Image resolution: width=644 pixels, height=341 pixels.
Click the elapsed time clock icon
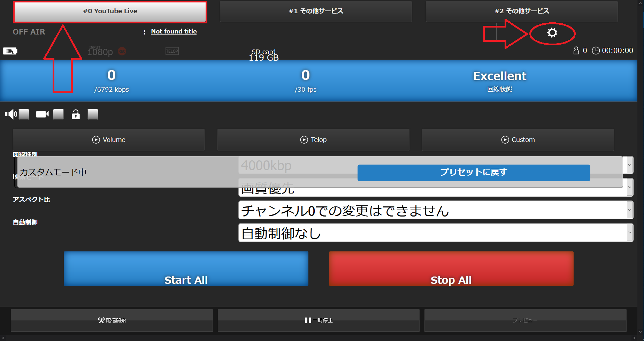(596, 51)
